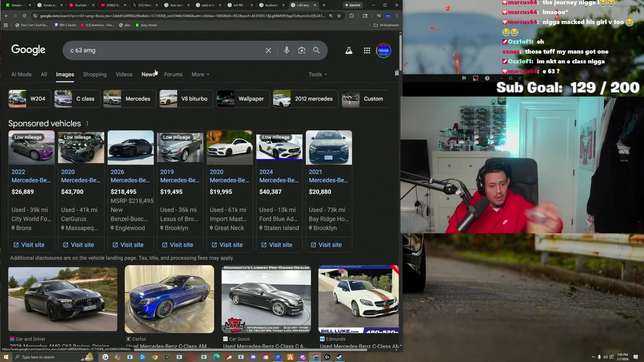644x362 pixels.
Task: Visit site for the Massapequa CarGurus listing
Action: (x=78, y=245)
